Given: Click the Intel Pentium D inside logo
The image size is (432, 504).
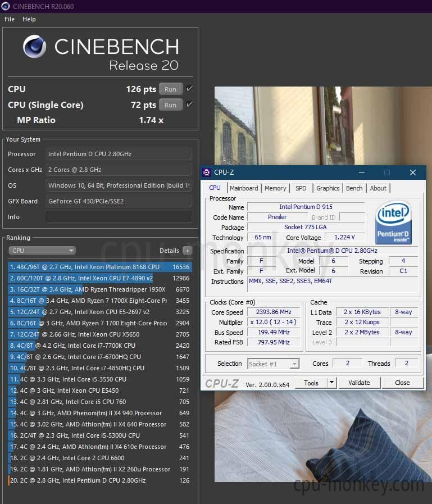Looking at the screenshot, I should coord(393,222).
